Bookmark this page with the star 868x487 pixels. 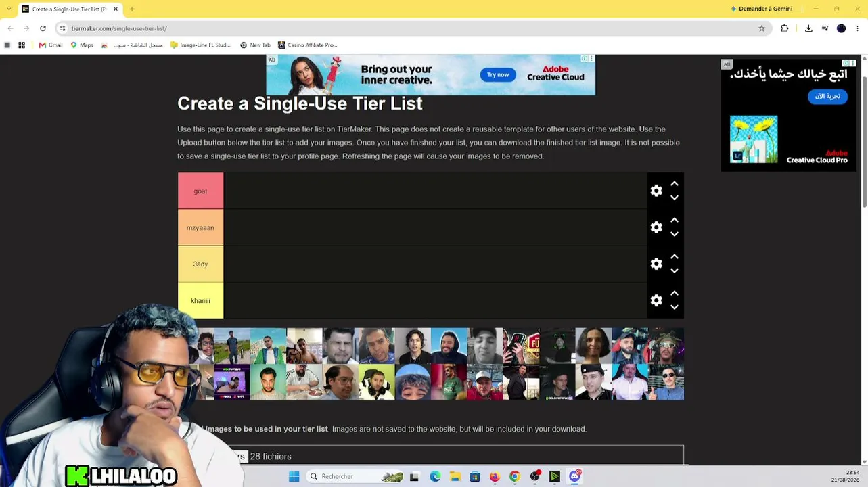click(x=762, y=28)
